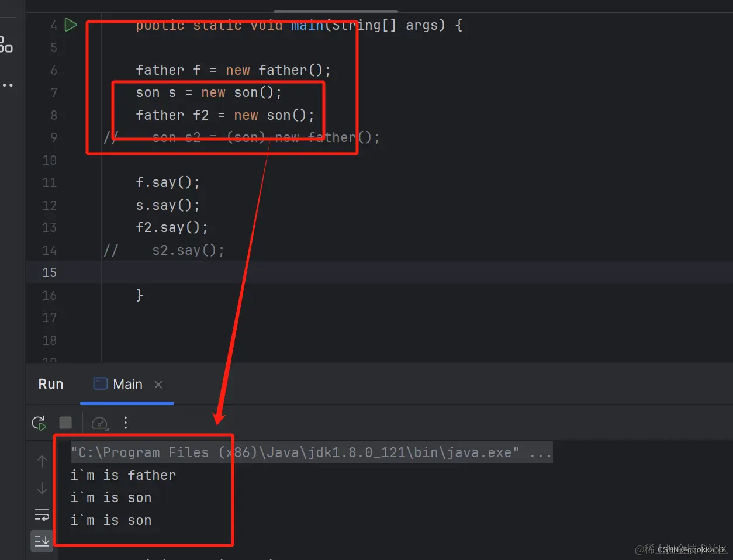Click the commented '// s2.say();' line
The height and width of the screenshot is (560, 733).
point(164,250)
